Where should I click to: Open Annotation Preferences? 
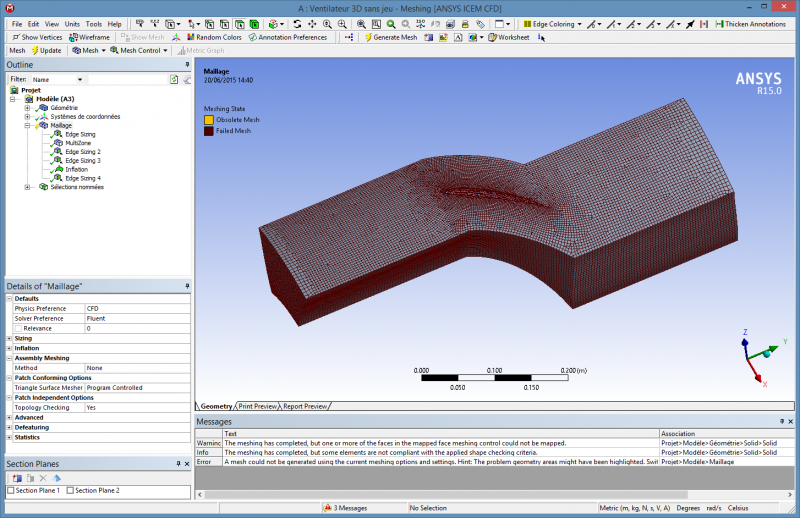point(287,37)
